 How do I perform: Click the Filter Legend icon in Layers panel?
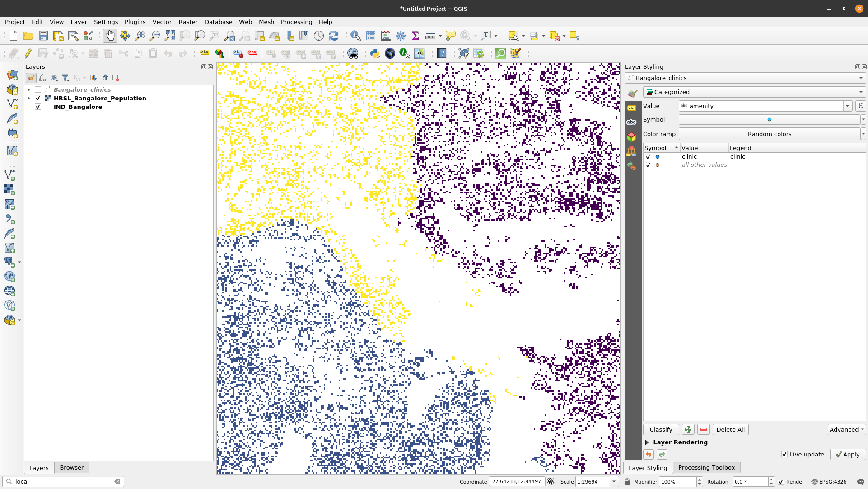pos(65,78)
